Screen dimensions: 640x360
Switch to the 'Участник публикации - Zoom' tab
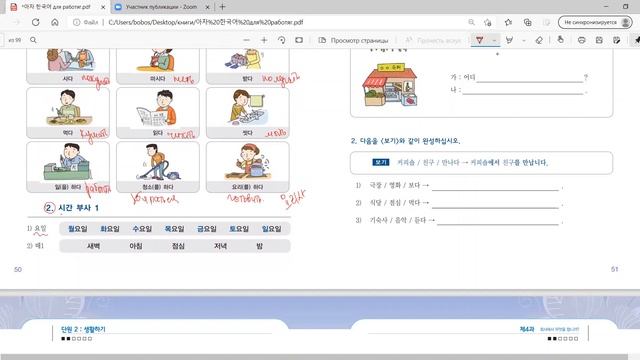(161, 7)
